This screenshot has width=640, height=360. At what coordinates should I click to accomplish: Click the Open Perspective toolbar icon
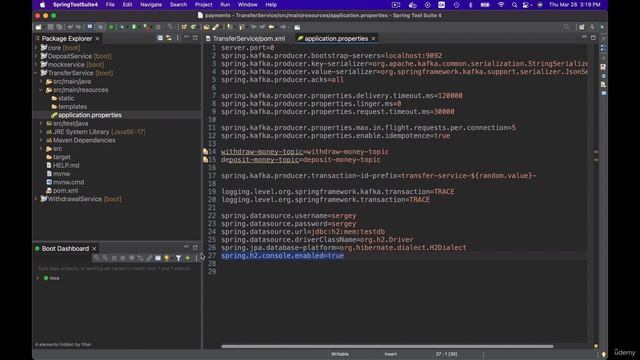click(582, 27)
